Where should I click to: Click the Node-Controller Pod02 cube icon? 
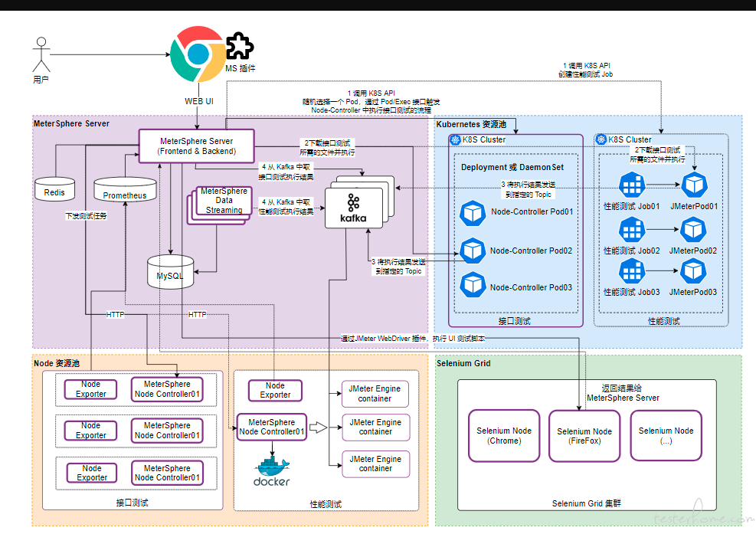click(473, 251)
